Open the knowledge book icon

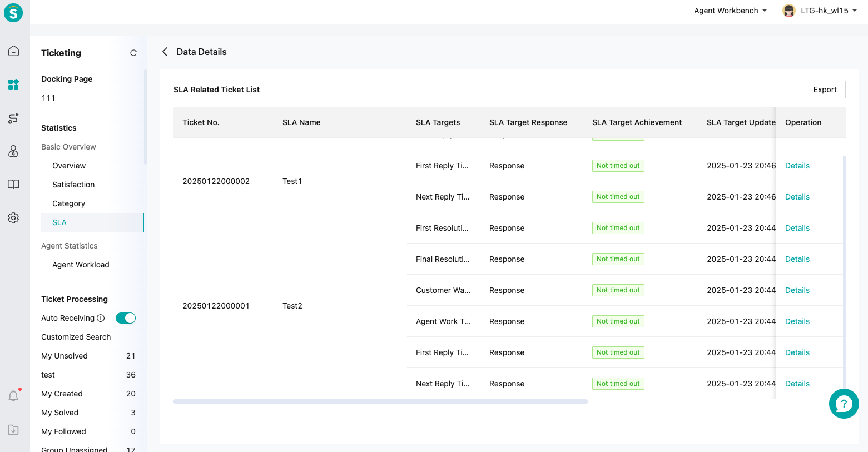coord(14,185)
